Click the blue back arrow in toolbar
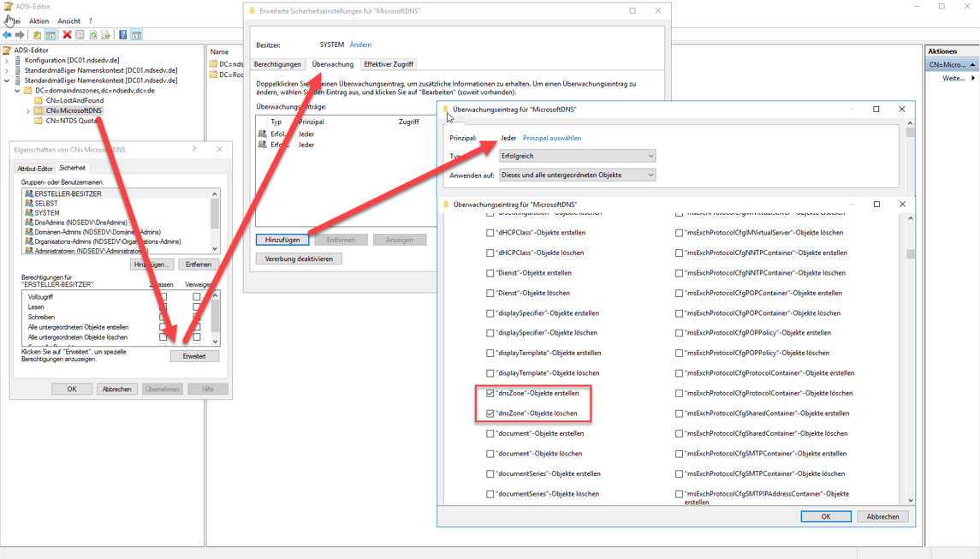 click(7, 35)
